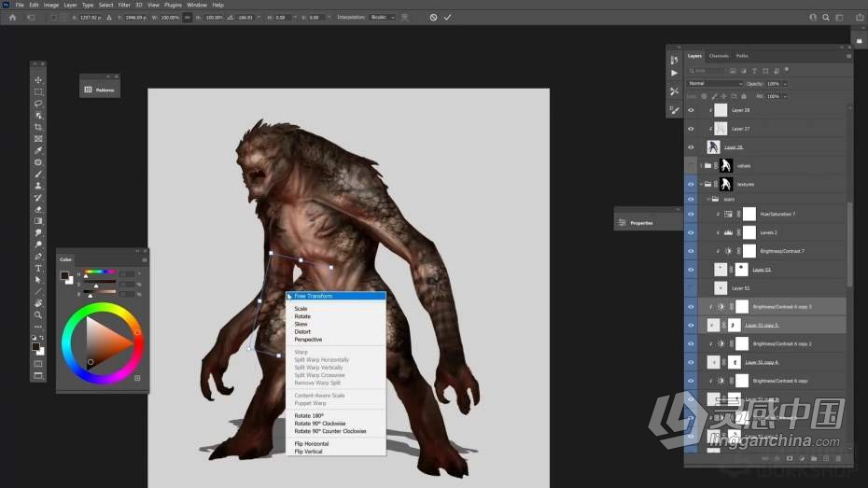Select the Move tool
This screenshot has height=488, width=868.
(38, 80)
